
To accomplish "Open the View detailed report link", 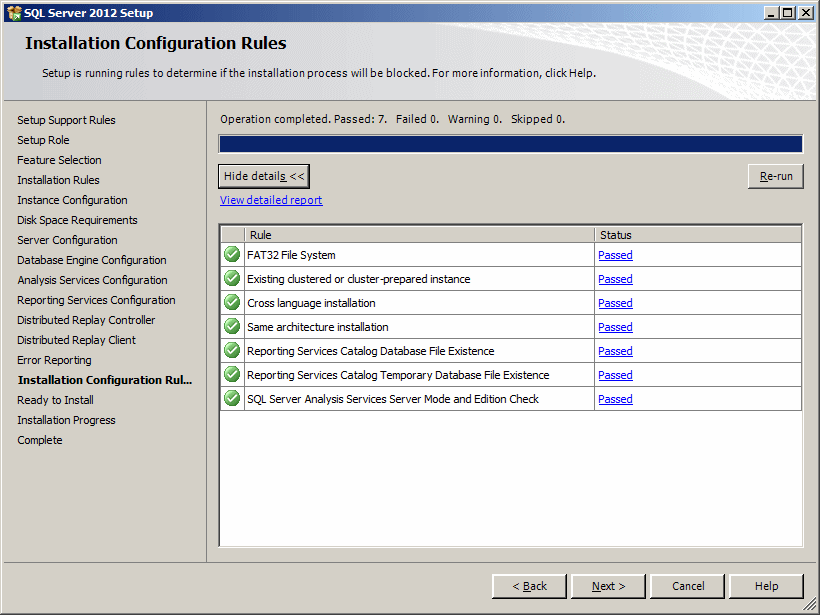I will pyautogui.click(x=271, y=200).
